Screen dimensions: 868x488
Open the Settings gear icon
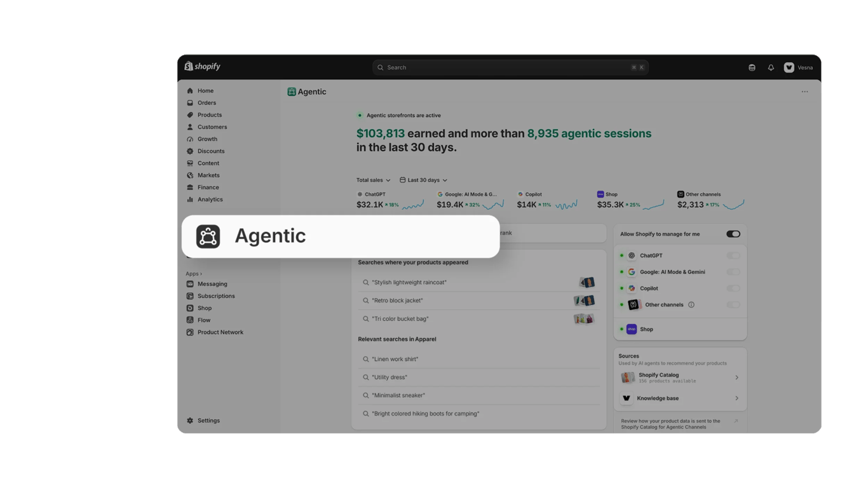point(190,421)
